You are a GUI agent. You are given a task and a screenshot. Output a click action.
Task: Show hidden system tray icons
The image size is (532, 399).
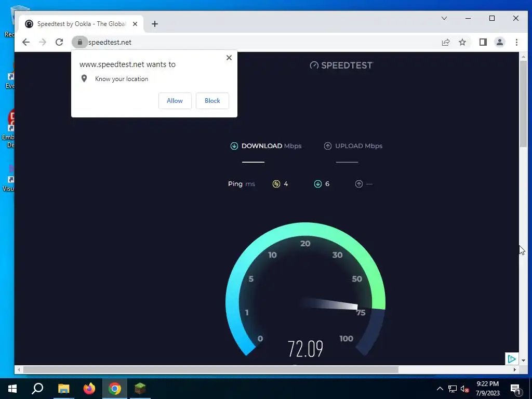[x=440, y=389]
